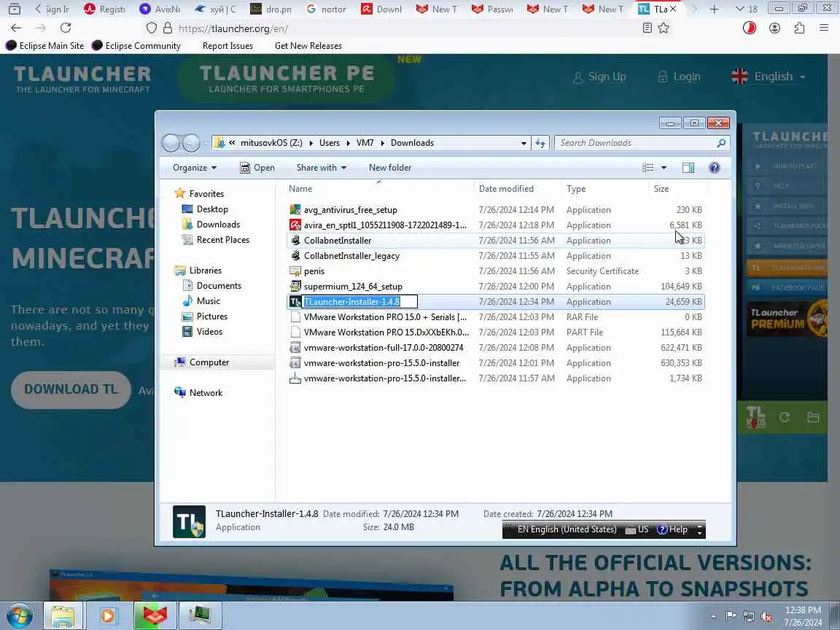Sort files by Size column header
The height and width of the screenshot is (630, 840).
click(661, 189)
